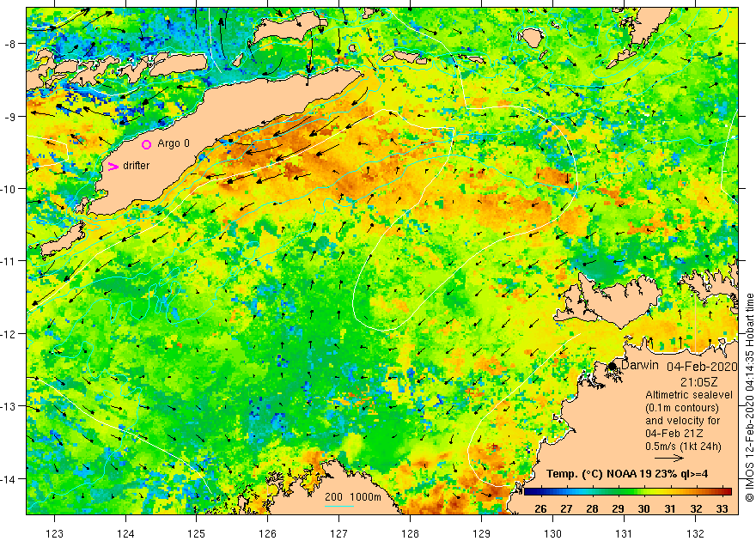Click the 'drifter' label
Image resolution: width=756 pixels, height=541 pixels.
coord(137,166)
